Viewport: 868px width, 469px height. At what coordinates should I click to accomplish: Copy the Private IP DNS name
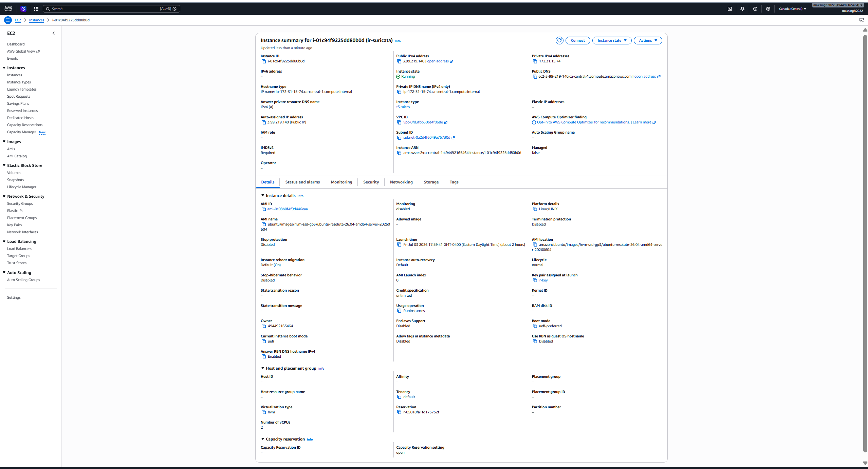coord(399,92)
